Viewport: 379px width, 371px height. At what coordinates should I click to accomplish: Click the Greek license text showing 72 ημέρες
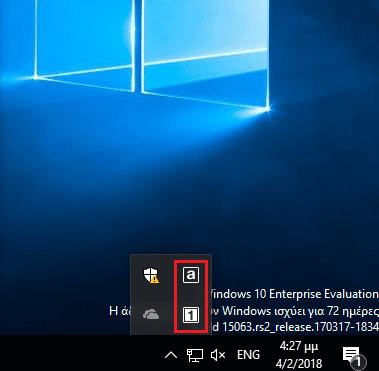tap(300, 311)
